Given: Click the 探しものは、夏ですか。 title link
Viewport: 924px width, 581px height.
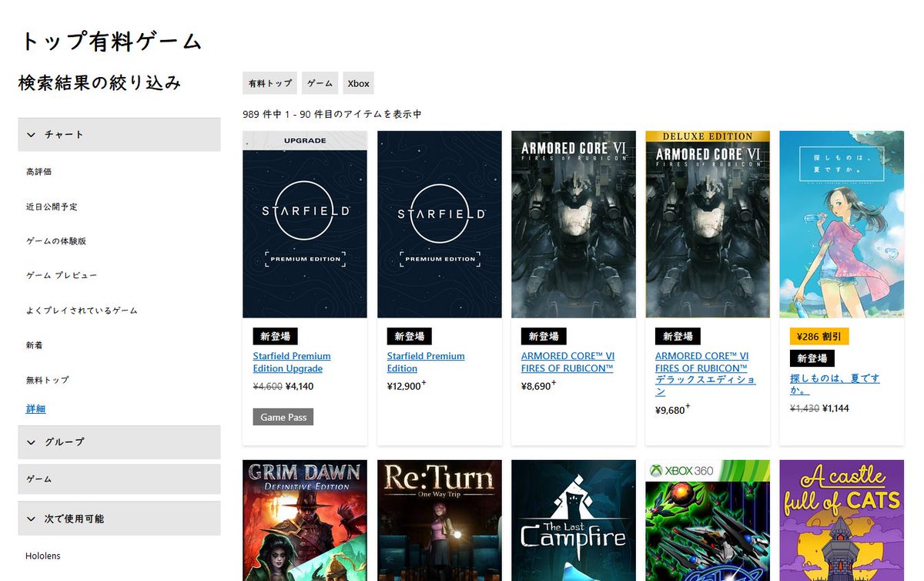Looking at the screenshot, I should point(835,385).
